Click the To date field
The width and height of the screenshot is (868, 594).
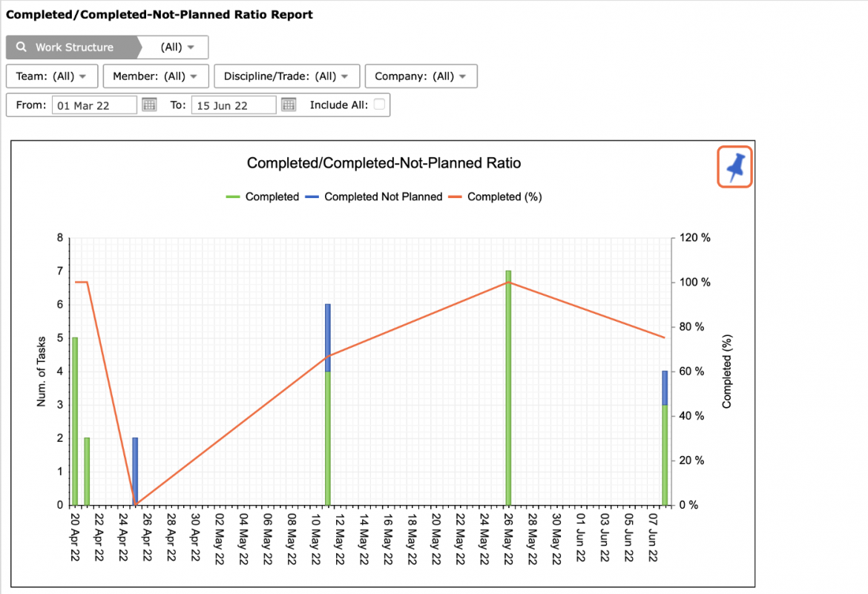coord(234,105)
